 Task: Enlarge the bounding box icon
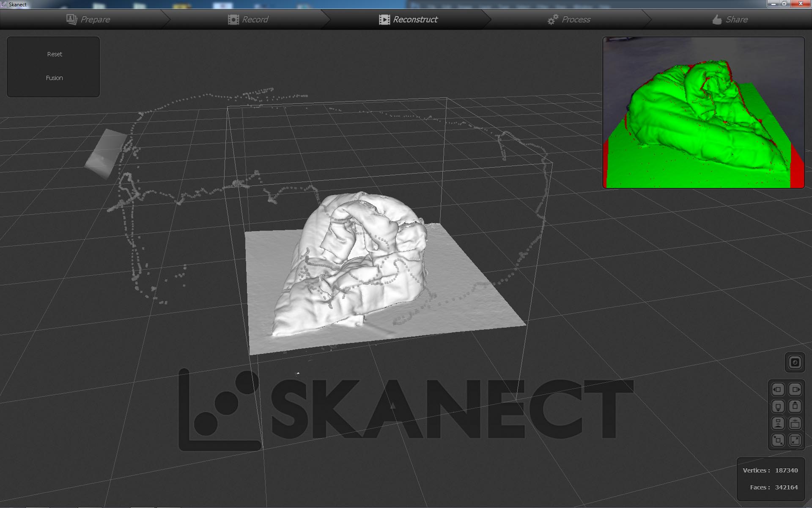(x=795, y=440)
